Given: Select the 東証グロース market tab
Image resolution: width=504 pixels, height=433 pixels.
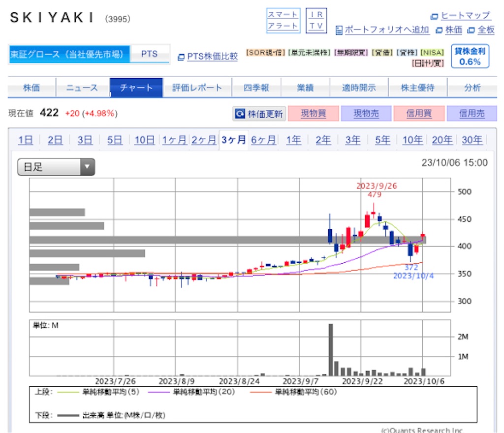Looking at the screenshot, I should 69,54.
